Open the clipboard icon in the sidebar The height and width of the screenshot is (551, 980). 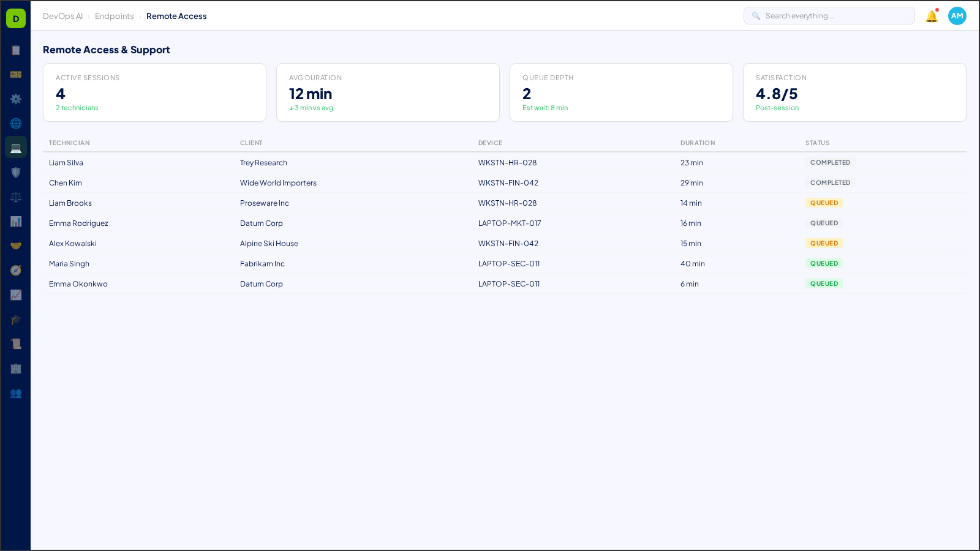coord(16,50)
